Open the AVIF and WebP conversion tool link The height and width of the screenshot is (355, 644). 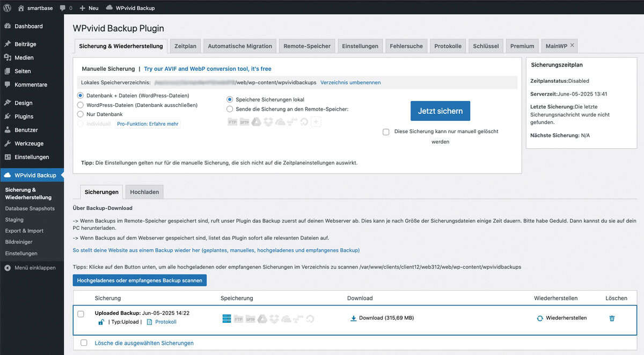[208, 69]
